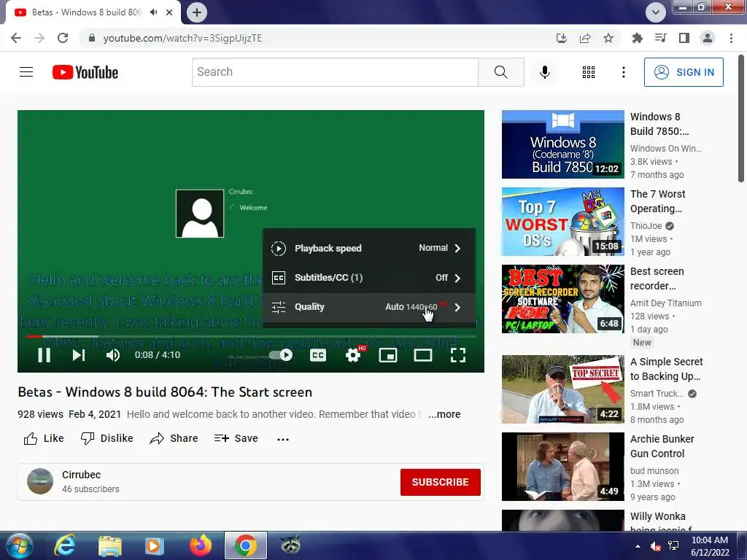The image size is (747, 560).
Task: Open Chrome profile avatar
Action: [x=708, y=38]
